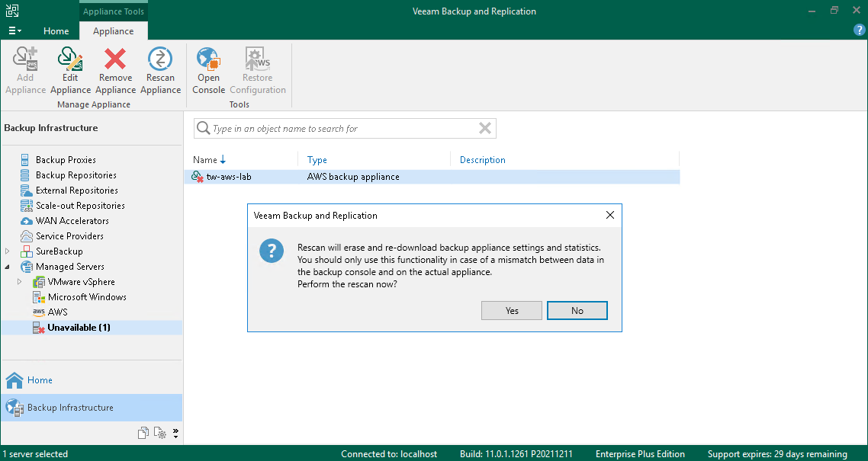Click the Backup Proxies icon
The width and height of the screenshot is (868, 461).
pyautogui.click(x=25, y=160)
